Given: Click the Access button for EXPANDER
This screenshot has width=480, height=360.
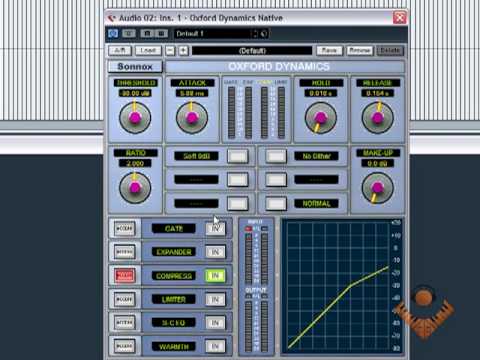Looking at the screenshot, I should (x=125, y=252).
